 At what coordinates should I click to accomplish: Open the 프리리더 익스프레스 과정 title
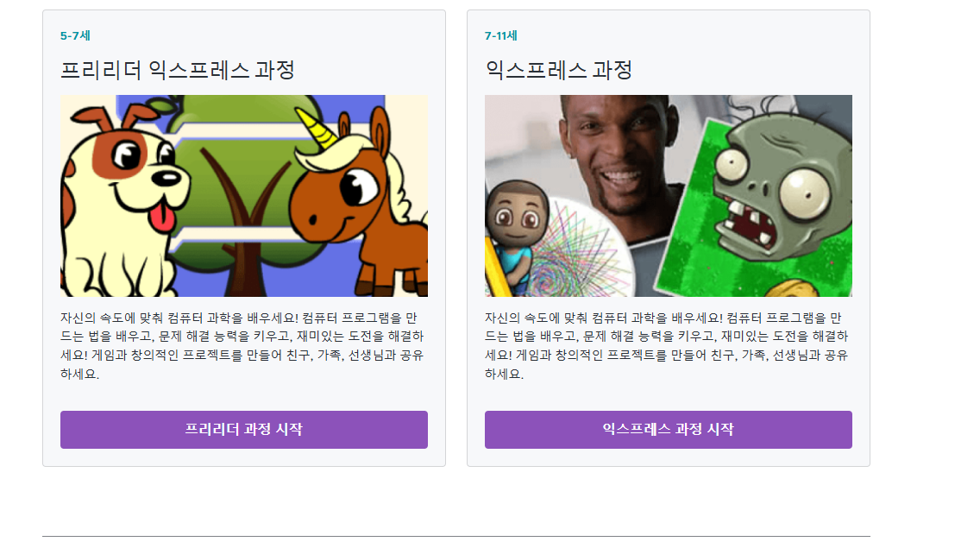[x=178, y=69]
